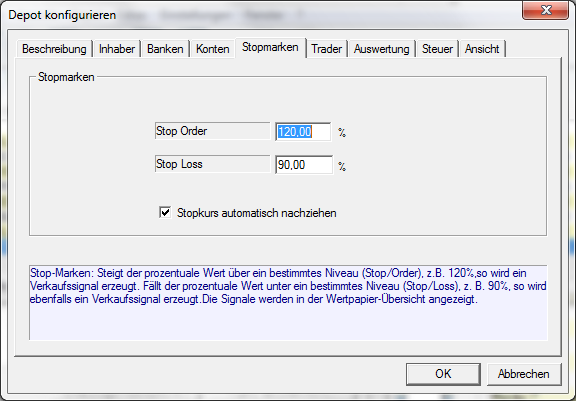Open the Ansicht tab
This screenshot has width=576, height=401.
tap(482, 49)
